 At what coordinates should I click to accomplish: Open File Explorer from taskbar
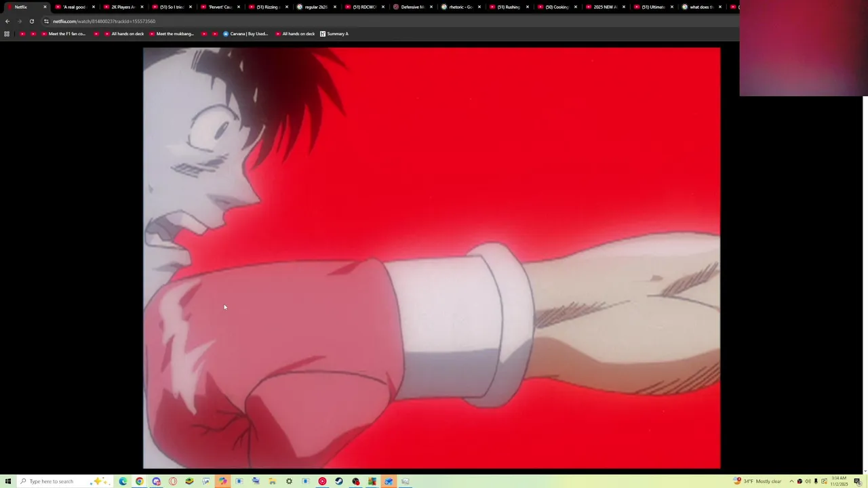(x=272, y=481)
